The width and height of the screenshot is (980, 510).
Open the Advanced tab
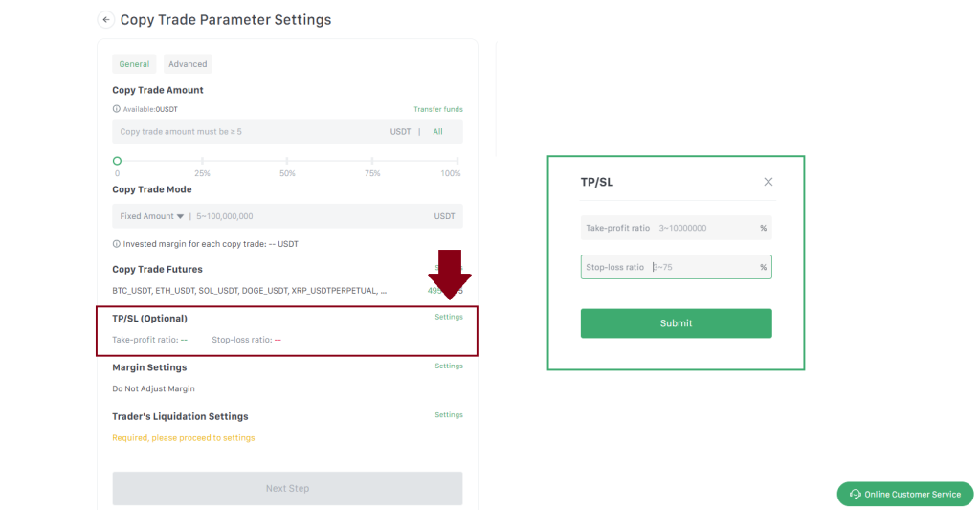tap(188, 64)
